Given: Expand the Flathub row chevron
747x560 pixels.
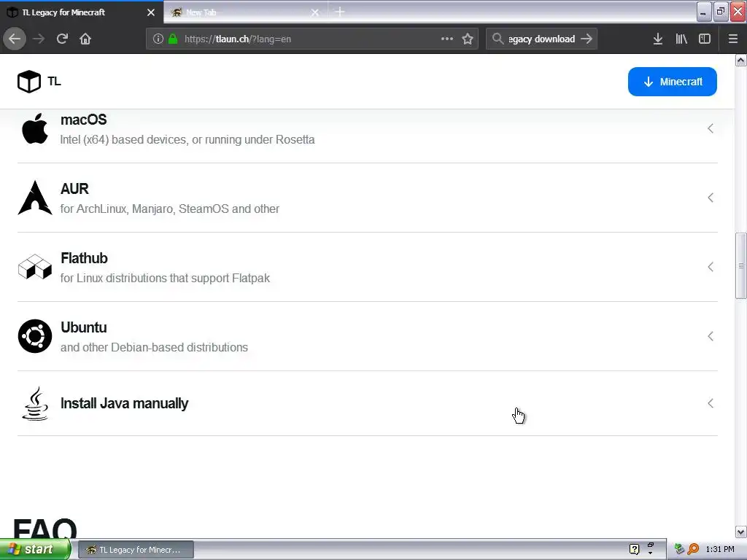Looking at the screenshot, I should [x=711, y=267].
